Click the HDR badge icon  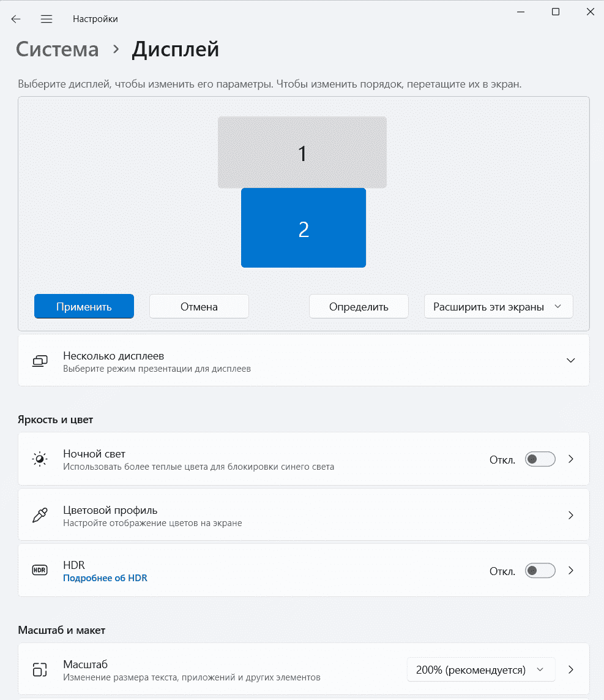pyautogui.click(x=40, y=571)
